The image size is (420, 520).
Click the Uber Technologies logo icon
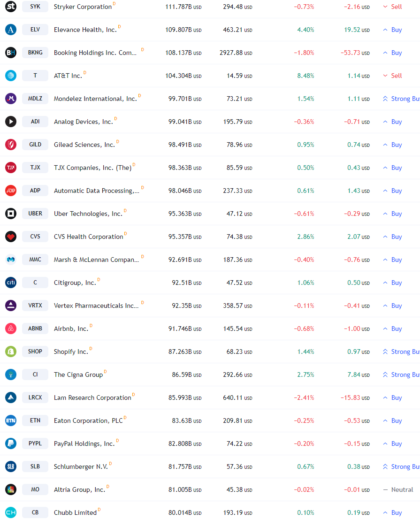pos(11,214)
